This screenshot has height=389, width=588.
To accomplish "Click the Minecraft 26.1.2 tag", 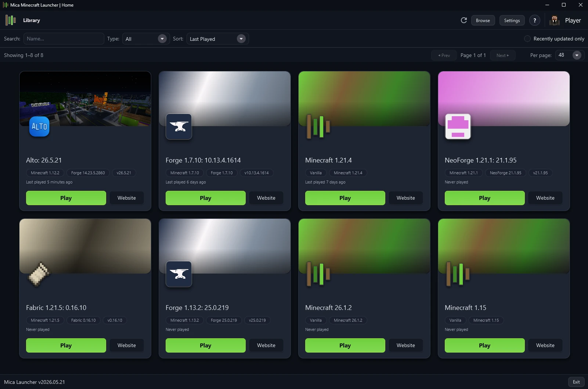I will [348, 320].
